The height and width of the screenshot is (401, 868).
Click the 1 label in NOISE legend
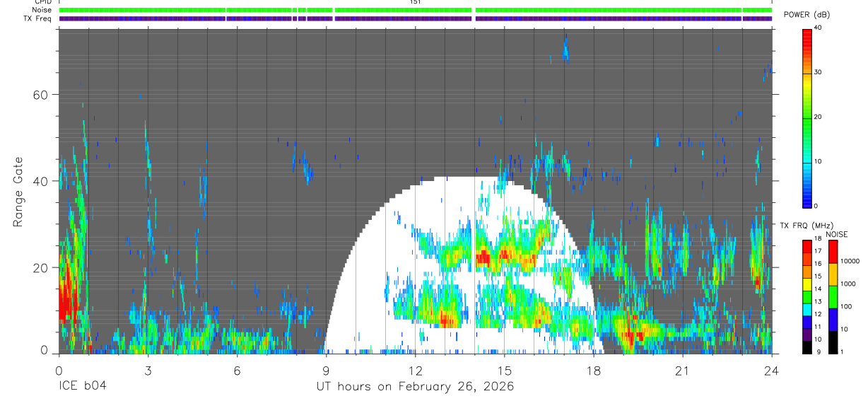(843, 352)
